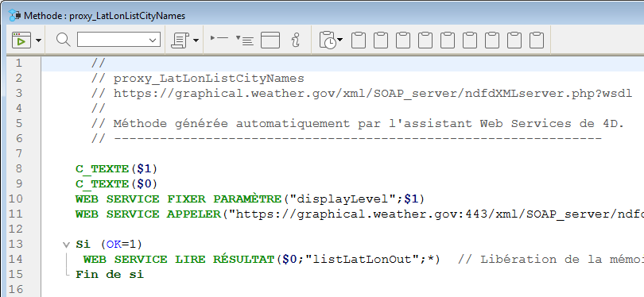Screen dimensions: 644x297
Task: Run the method with the green play icon
Action: (21, 40)
